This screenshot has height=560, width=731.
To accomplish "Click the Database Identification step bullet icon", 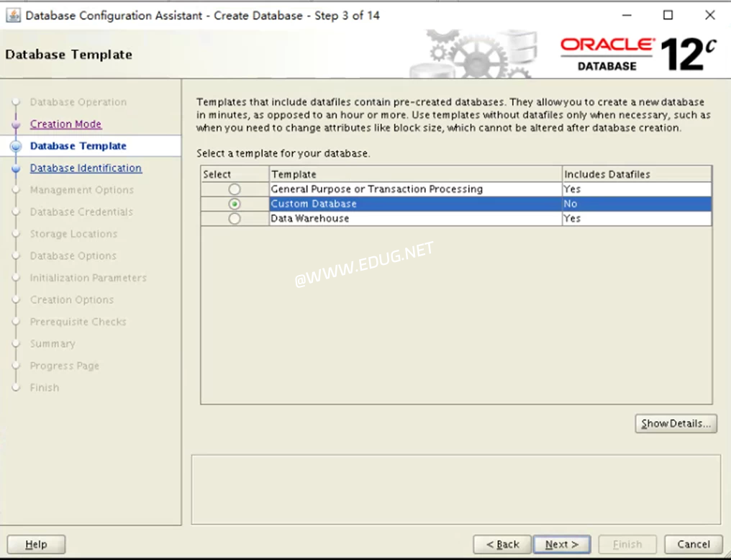I will [x=16, y=168].
